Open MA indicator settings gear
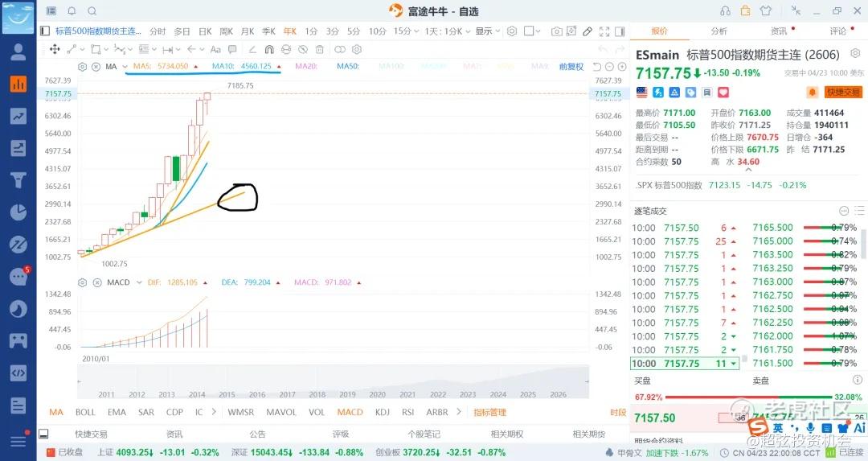Viewport: 868px width, 461px height. (82, 67)
